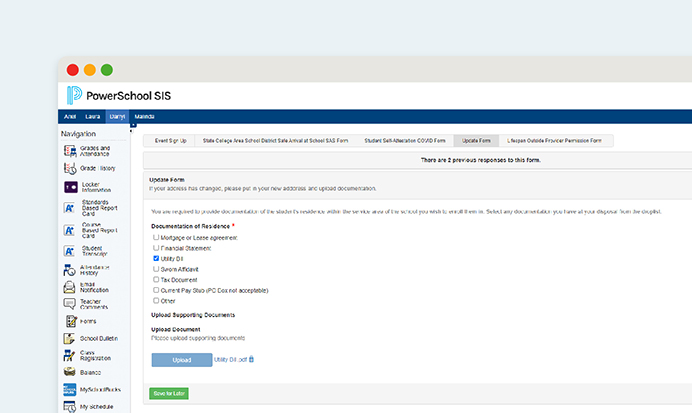Check the Mortgage or Lease agreement box

(x=156, y=239)
